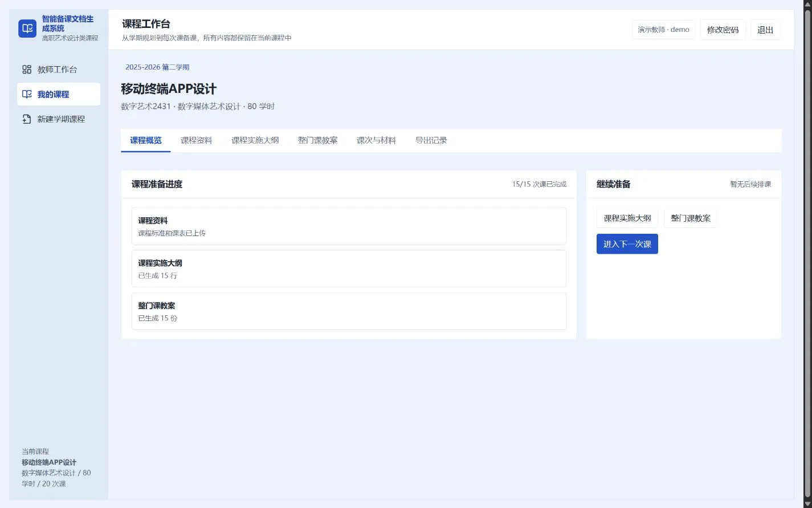Click the 教师工作台 dashboard grid icon
Image resolution: width=812 pixels, height=508 pixels.
click(27, 70)
